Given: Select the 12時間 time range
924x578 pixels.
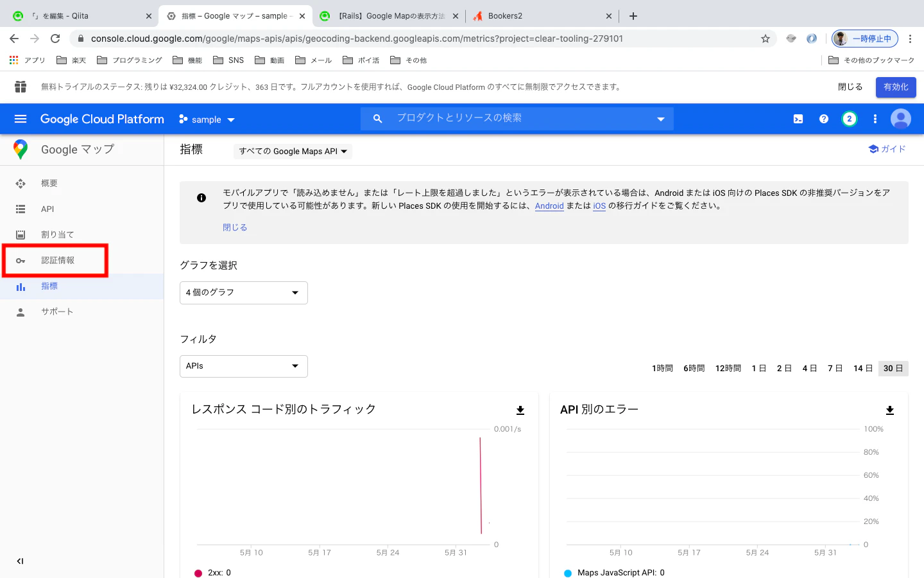Looking at the screenshot, I should coord(728,368).
